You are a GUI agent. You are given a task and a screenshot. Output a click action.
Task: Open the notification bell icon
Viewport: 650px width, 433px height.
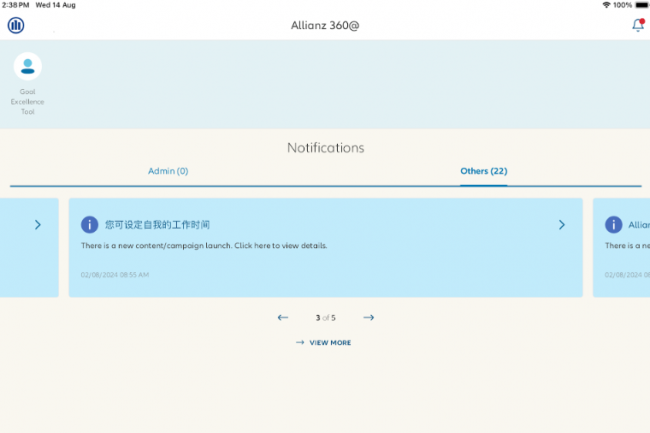pos(637,25)
